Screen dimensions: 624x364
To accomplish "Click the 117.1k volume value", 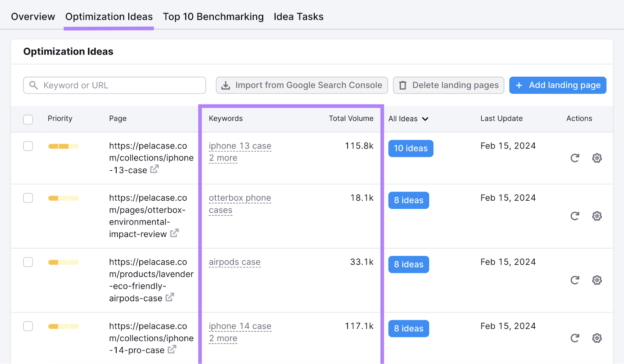I will coord(359,326).
